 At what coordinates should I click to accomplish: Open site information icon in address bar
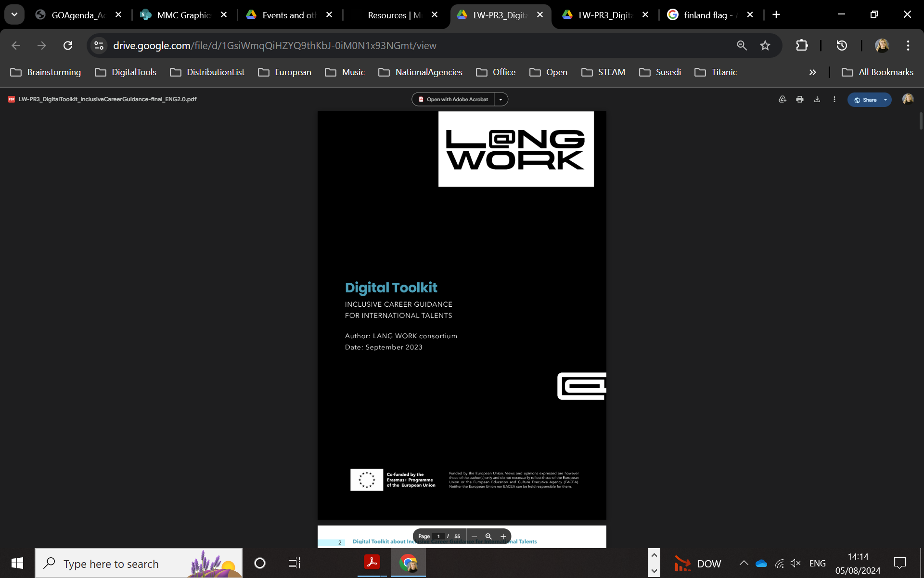(x=99, y=45)
